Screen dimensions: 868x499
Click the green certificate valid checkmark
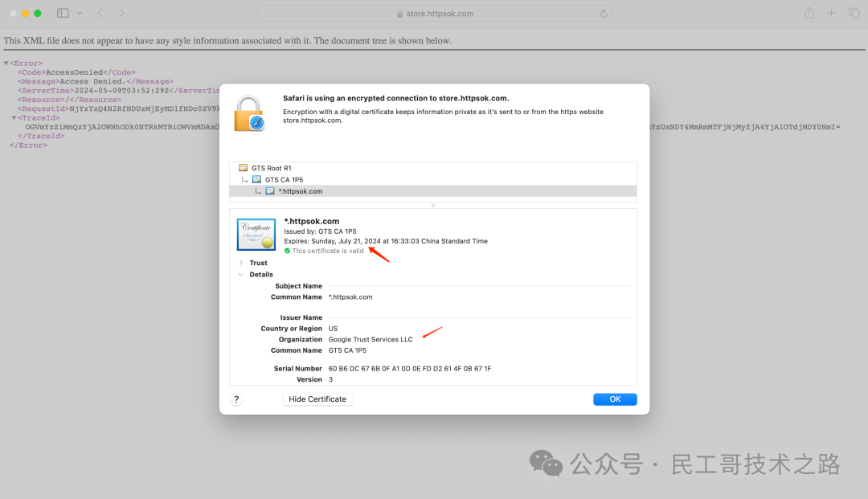pyautogui.click(x=287, y=252)
